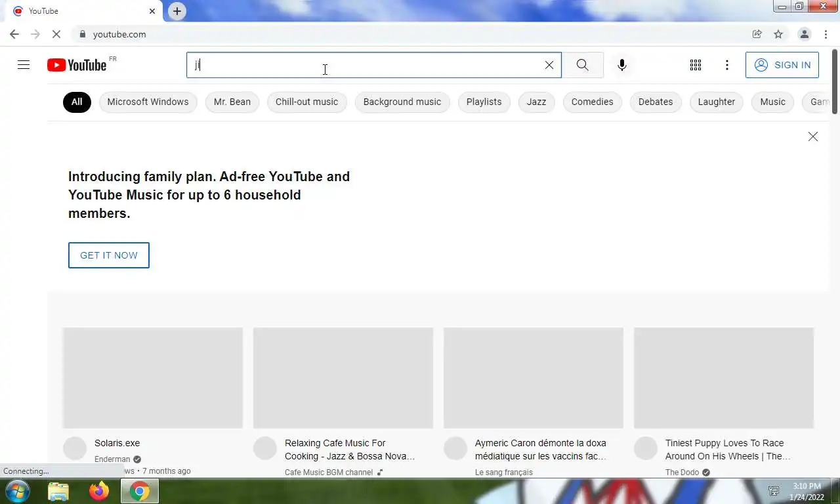Click GET IT NOW button

coord(109,255)
